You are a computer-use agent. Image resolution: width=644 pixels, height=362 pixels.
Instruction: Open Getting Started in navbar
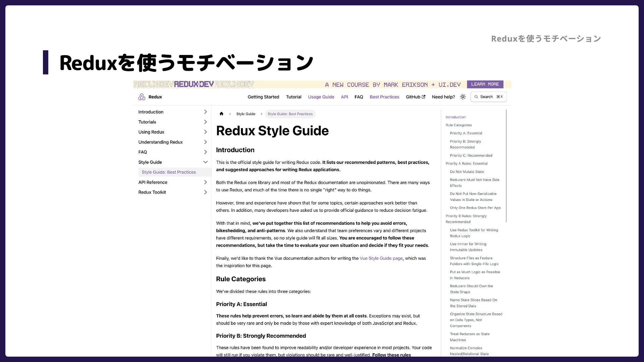[263, 97]
